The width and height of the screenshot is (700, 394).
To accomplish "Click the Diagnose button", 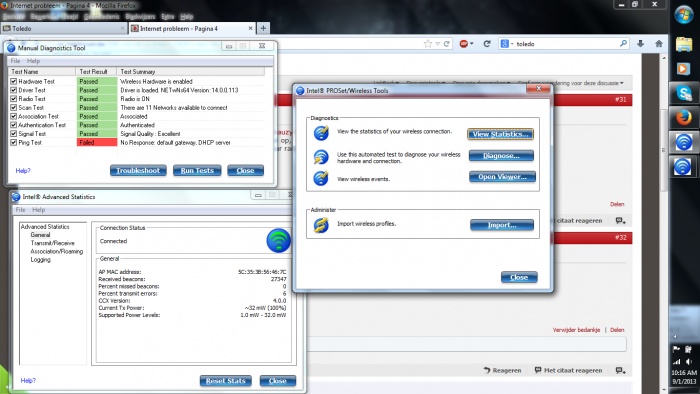I will pos(501,156).
